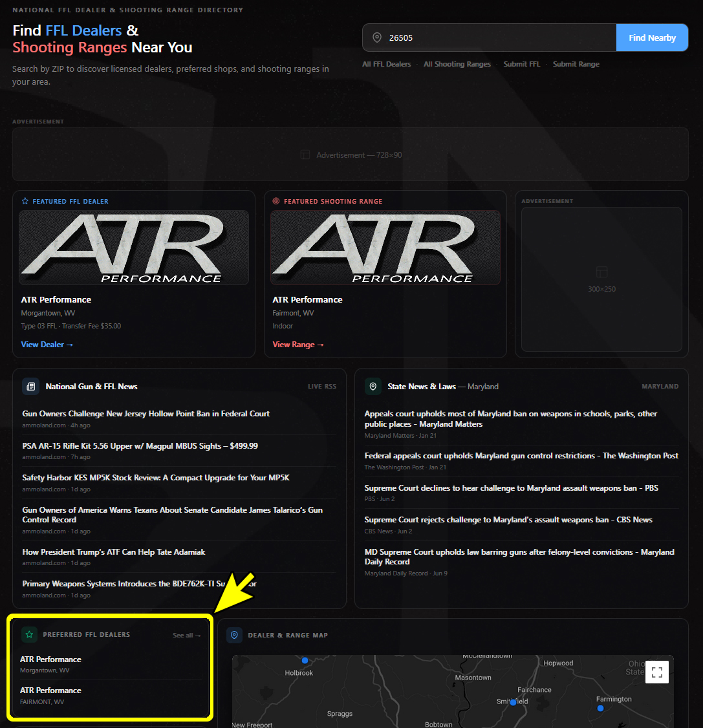Follow the View Dealer link

point(47,345)
